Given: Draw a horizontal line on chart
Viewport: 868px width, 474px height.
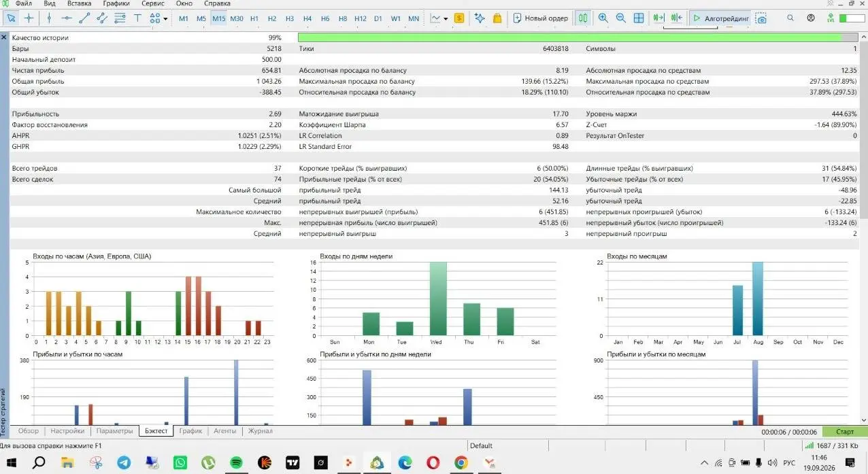Looking at the screenshot, I should [x=67, y=18].
